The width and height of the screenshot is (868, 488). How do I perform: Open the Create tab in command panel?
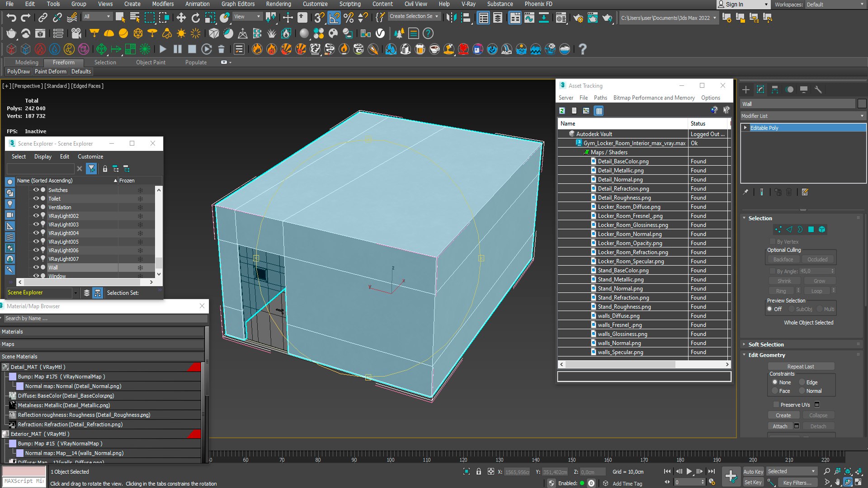click(x=746, y=89)
